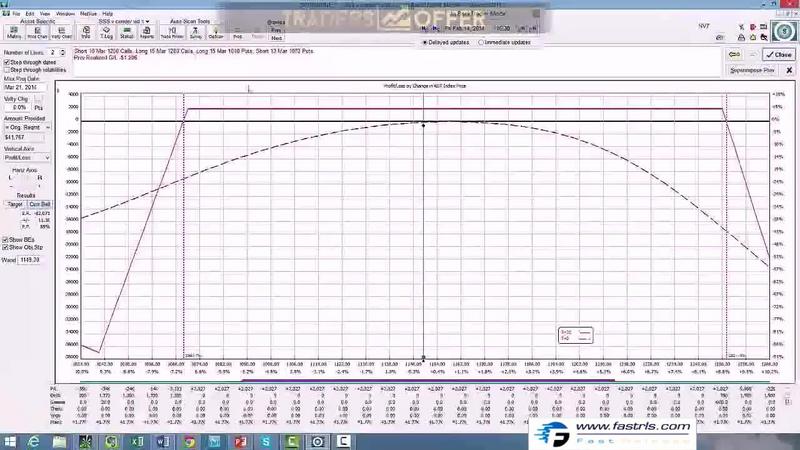Switch to the Target results tab
Screen dimensions: 800x450
click(15, 204)
